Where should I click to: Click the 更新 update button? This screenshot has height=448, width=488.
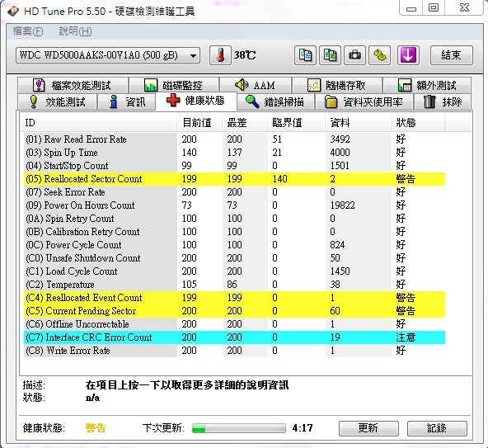point(368,428)
